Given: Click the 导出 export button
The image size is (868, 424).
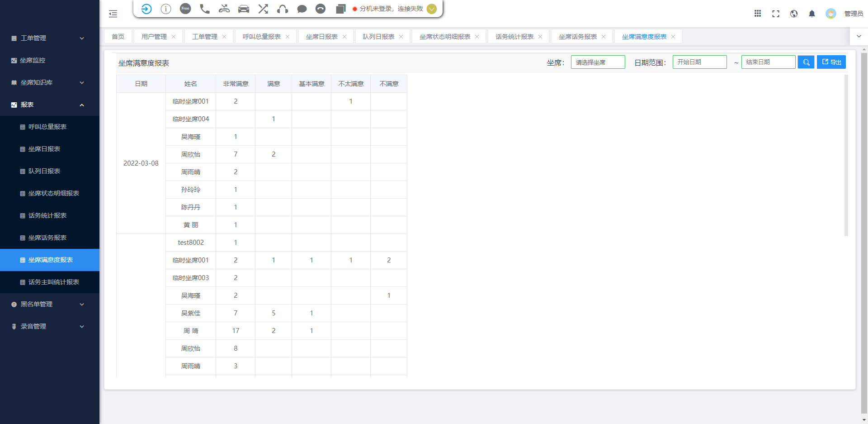Looking at the screenshot, I should [x=831, y=62].
